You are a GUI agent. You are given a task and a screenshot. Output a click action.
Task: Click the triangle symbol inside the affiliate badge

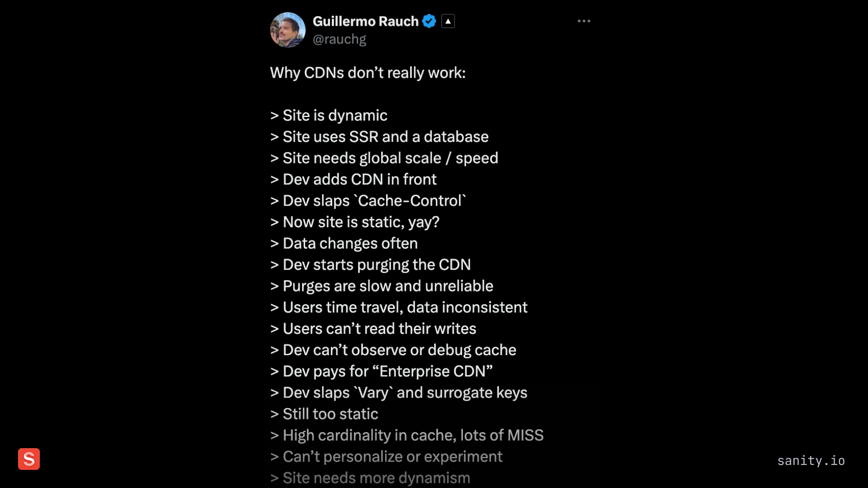[447, 21]
